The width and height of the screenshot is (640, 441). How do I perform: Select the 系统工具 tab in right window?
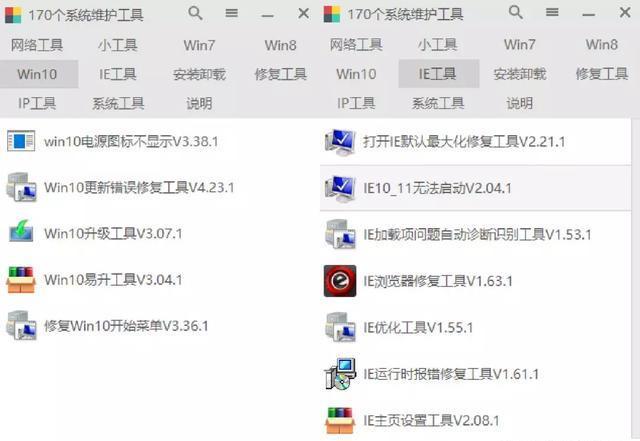(x=438, y=103)
